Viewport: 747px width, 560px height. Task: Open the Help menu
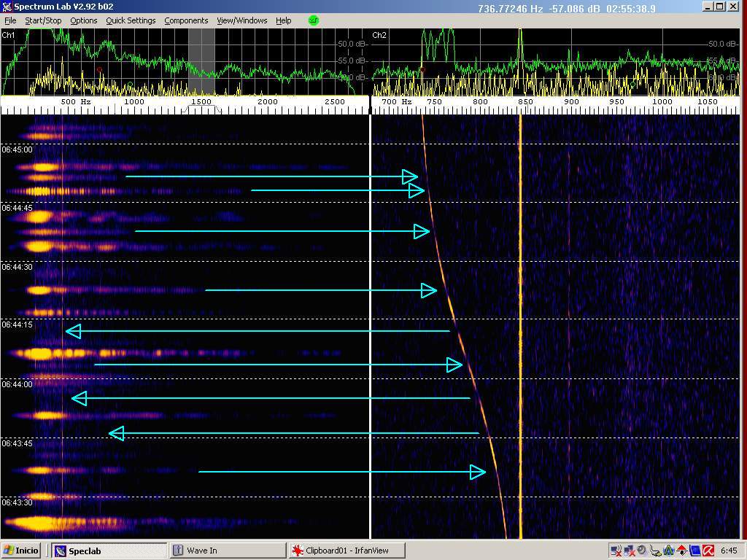pos(283,20)
